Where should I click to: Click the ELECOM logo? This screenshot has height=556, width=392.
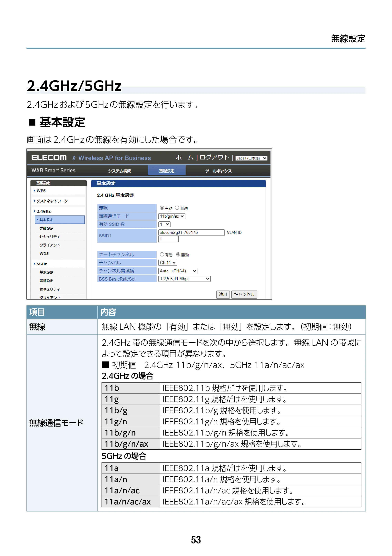coord(49,158)
